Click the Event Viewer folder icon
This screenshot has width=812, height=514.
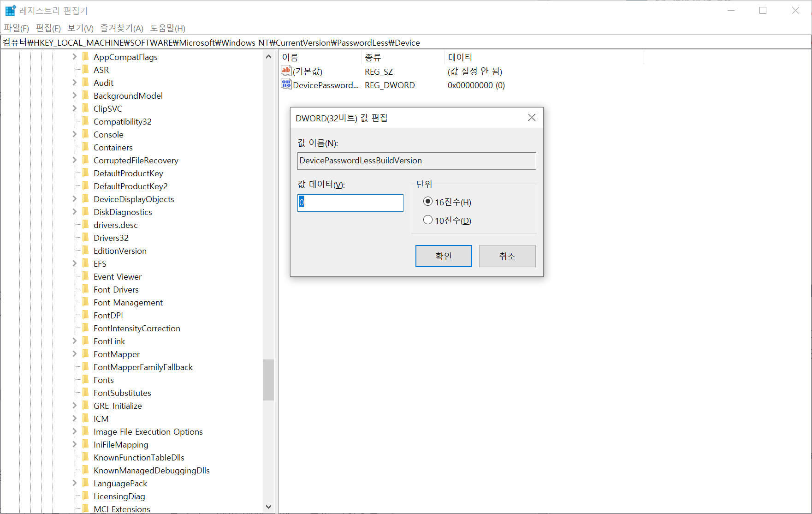(85, 276)
